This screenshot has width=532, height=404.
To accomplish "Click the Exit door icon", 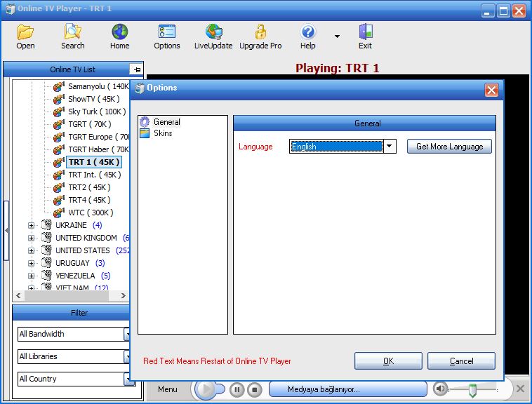I will (366, 32).
